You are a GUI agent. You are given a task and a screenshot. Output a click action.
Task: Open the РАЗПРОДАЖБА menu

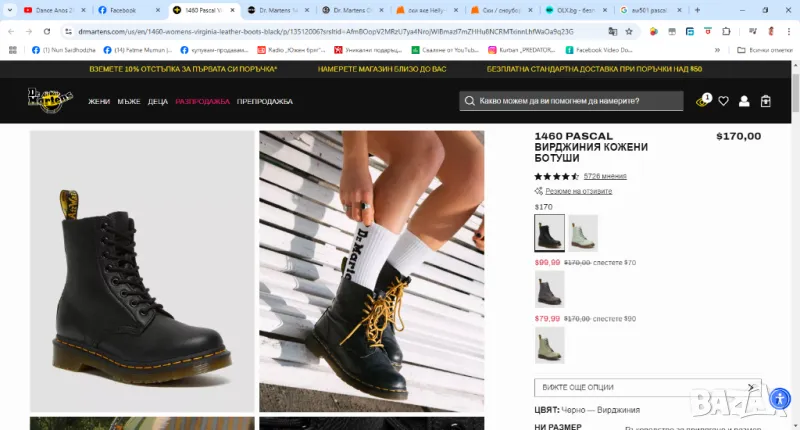click(x=202, y=102)
